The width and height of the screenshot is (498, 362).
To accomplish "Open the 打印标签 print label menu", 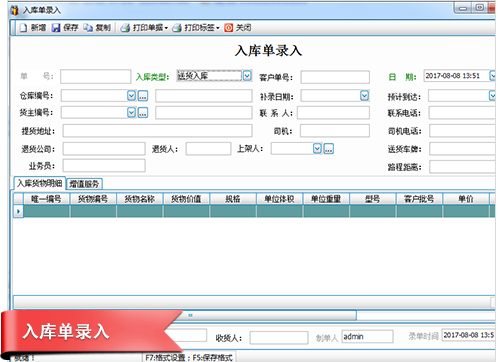I will [196, 28].
